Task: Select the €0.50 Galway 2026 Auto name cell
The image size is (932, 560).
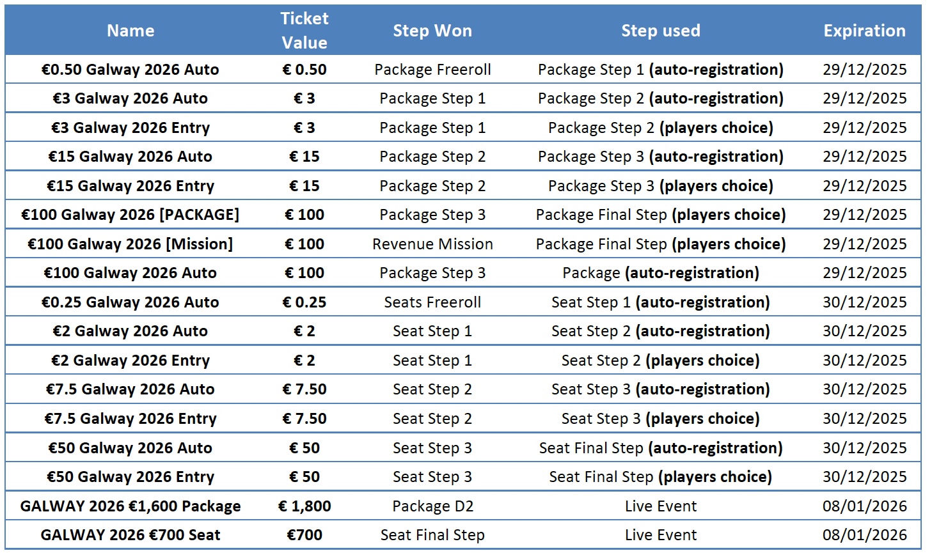Action: tap(130, 70)
